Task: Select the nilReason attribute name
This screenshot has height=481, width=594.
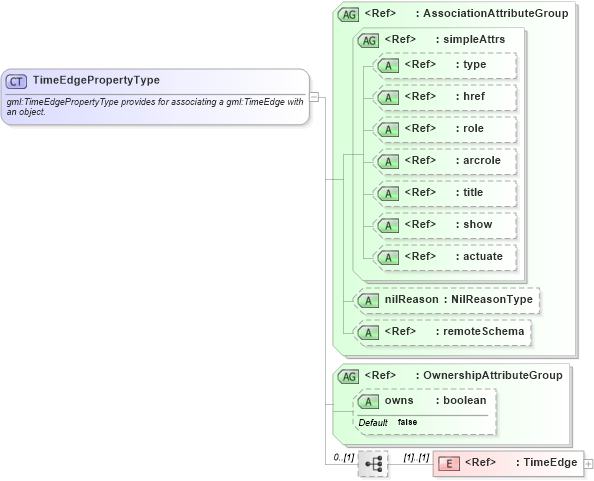Action: click(x=411, y=299)
